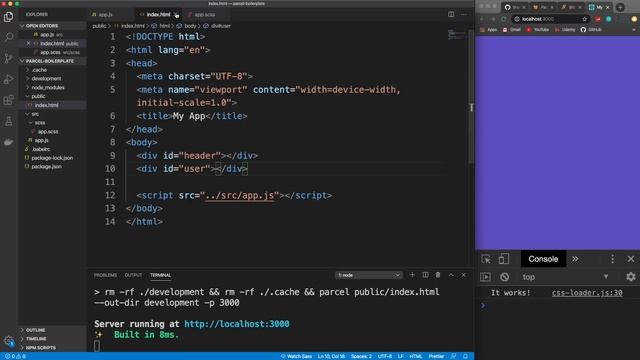640x360 pixels.
Task: Toggle DevTools device toolbar
Action: click(x=504, y=259)
